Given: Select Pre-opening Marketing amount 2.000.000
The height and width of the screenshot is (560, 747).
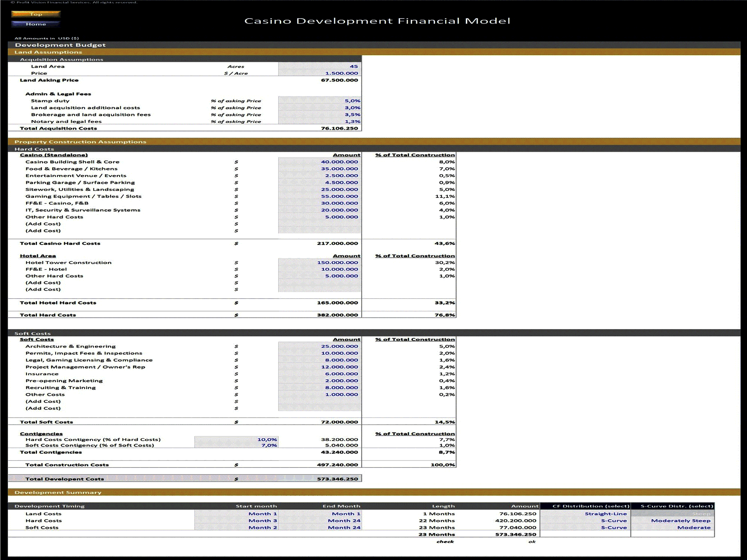Looking at the screenshot, I should tap(319, 381).
